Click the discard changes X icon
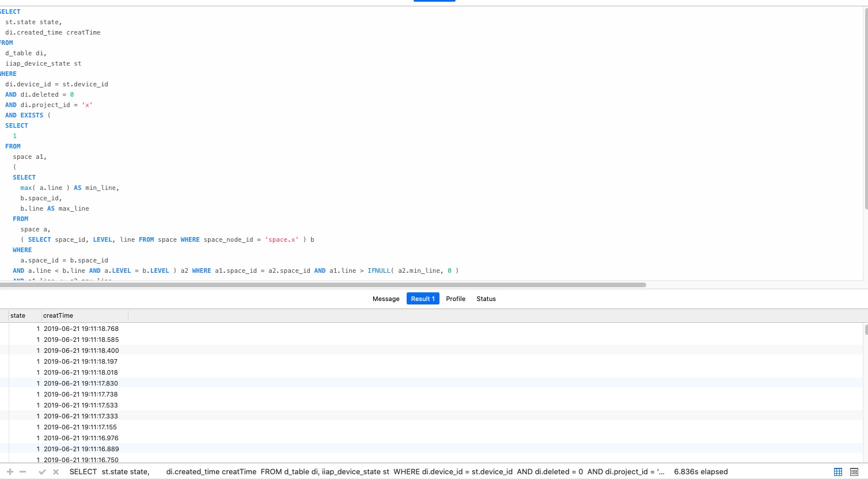Screen dimensions: 868x480 (x=56, y=472)
